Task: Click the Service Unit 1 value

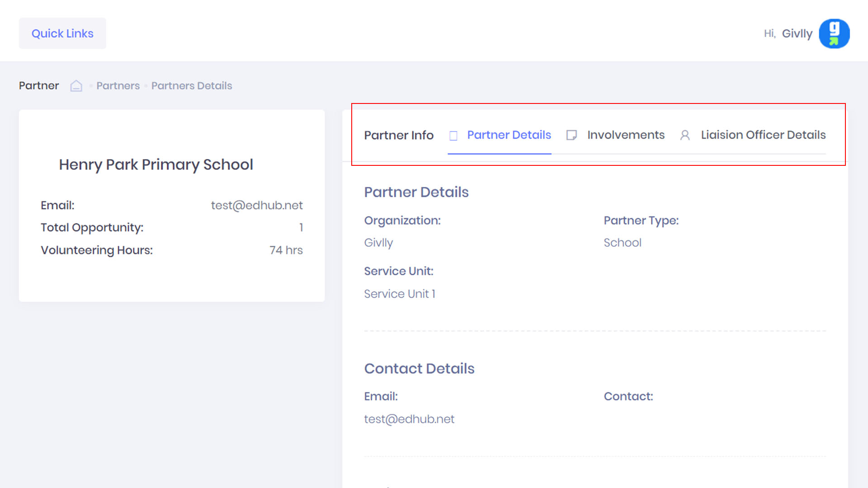Action: pos(400,294)
